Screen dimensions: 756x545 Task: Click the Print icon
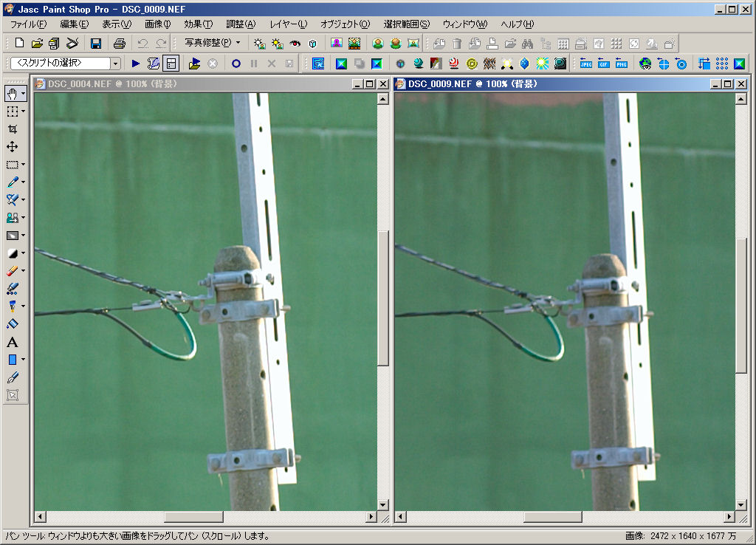click(120, 44)
